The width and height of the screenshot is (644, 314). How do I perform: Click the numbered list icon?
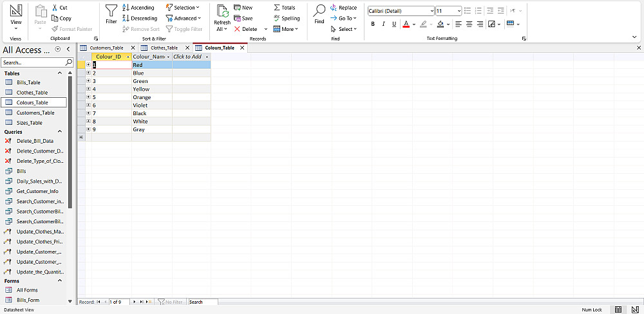click(478, 11)
